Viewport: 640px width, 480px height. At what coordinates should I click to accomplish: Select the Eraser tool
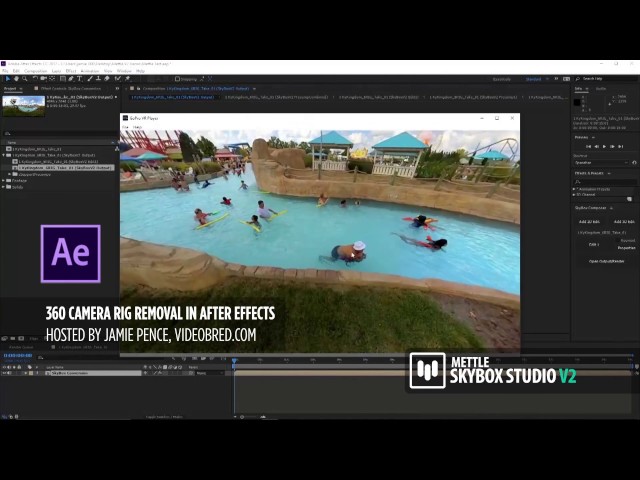[x=107, y=78]
